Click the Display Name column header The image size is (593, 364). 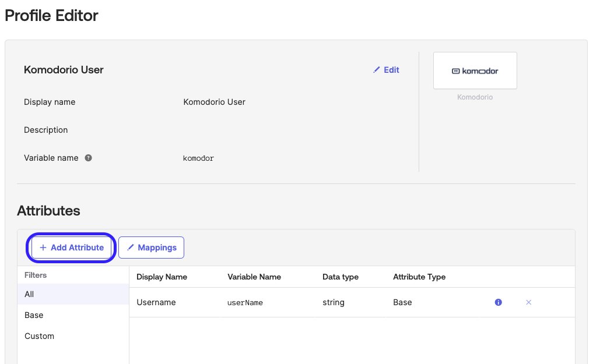click(x=162, y=277)
